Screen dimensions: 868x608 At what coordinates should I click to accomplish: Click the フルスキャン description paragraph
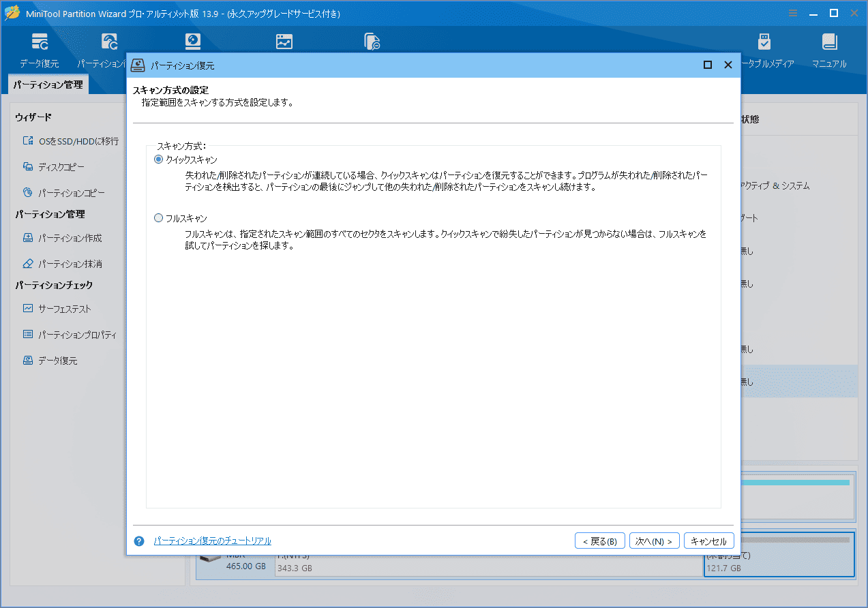click(445, 240)
